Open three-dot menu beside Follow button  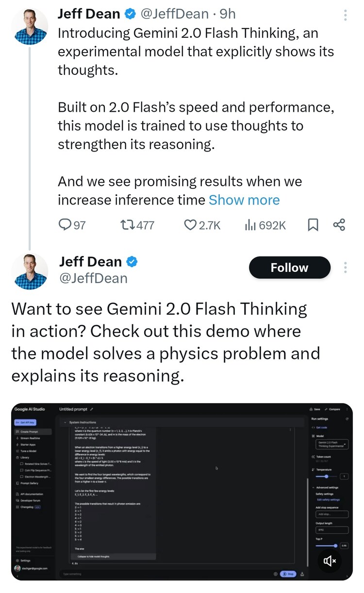346,268
